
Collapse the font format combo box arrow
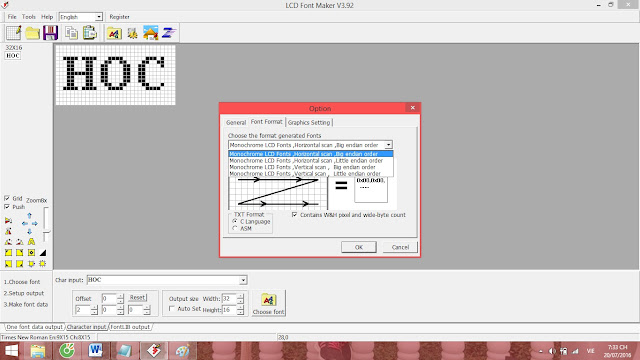[388, 145]
